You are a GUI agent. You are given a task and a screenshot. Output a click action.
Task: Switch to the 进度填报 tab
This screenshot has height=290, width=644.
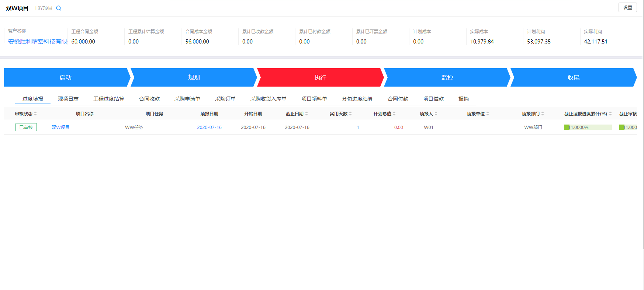33,99
